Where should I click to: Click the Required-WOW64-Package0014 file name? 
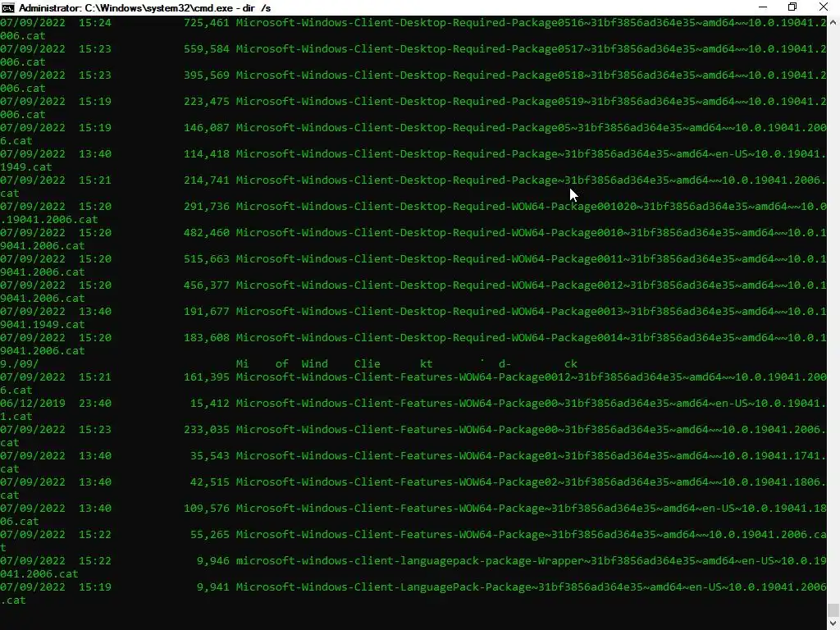click(x=531, y=338)
